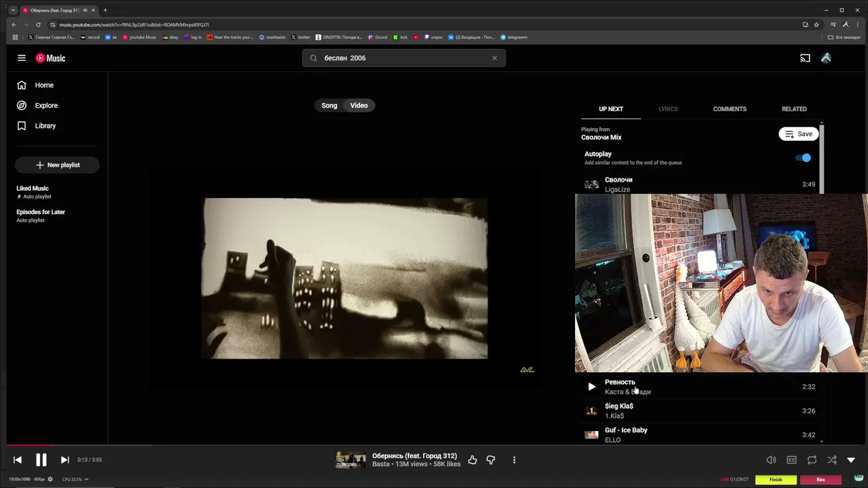Skip to the next track
The image size is (868, 488).
pos(64,460)
